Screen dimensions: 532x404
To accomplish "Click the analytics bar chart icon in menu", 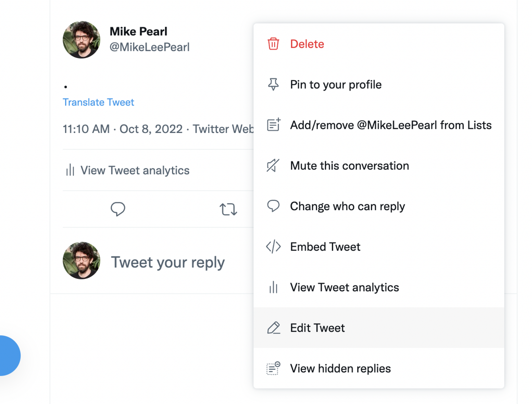I will 273,287.
